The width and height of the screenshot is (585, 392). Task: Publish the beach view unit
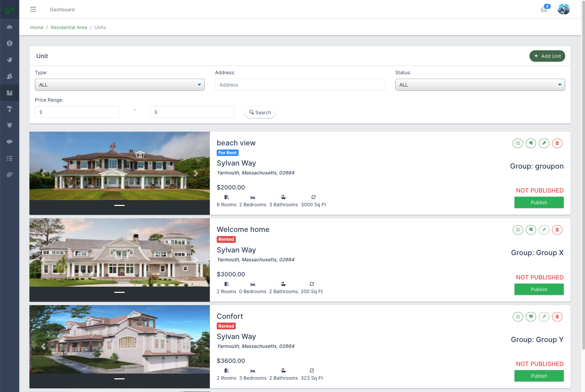point(539,202)
